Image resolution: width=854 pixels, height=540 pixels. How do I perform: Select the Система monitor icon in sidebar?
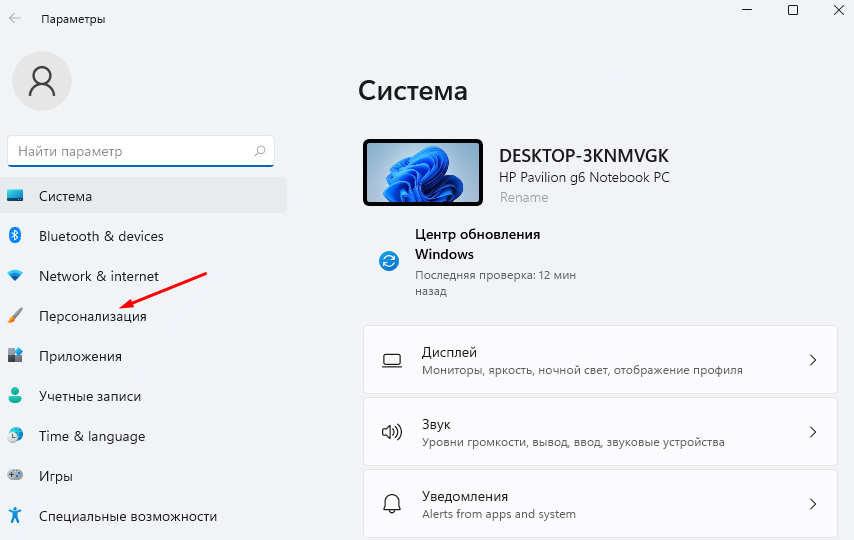tap(15, 195)
